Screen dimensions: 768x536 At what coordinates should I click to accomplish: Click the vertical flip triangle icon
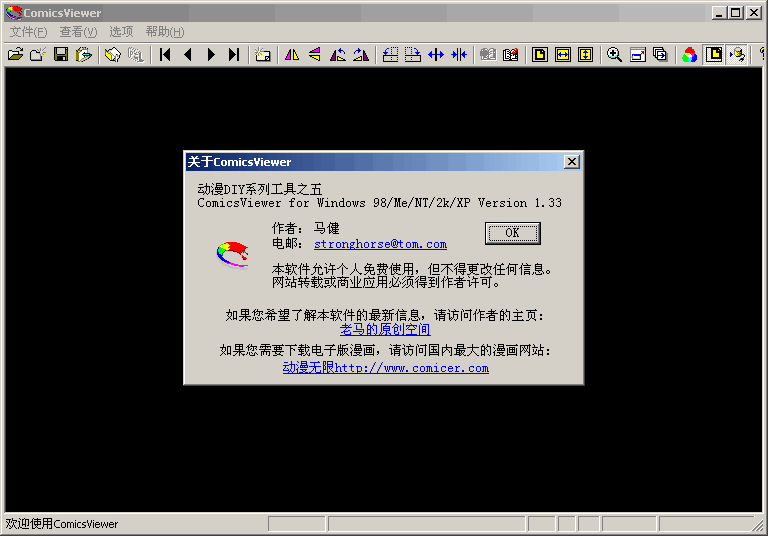[315, 55]
